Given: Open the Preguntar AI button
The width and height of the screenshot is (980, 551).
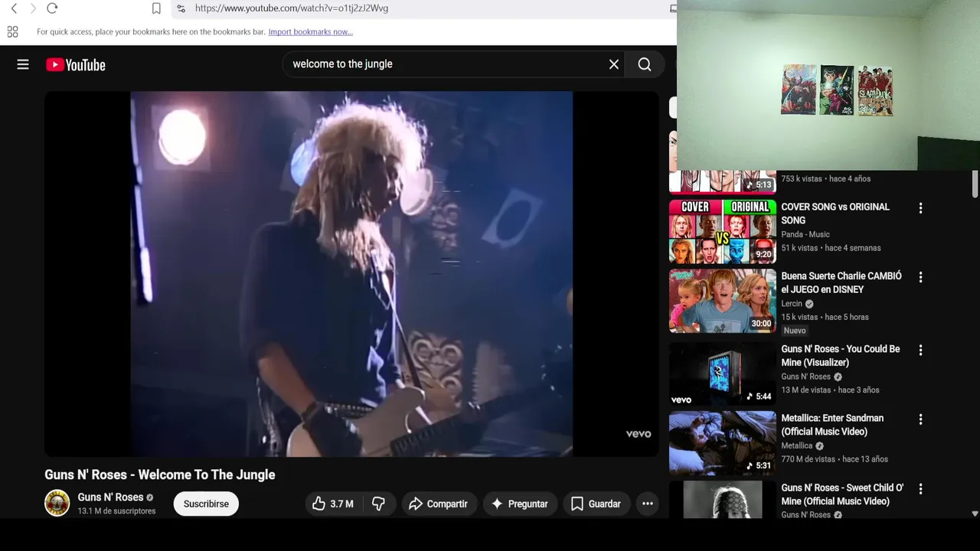Looking at the screenshot, I should click(x=520, y=504).
